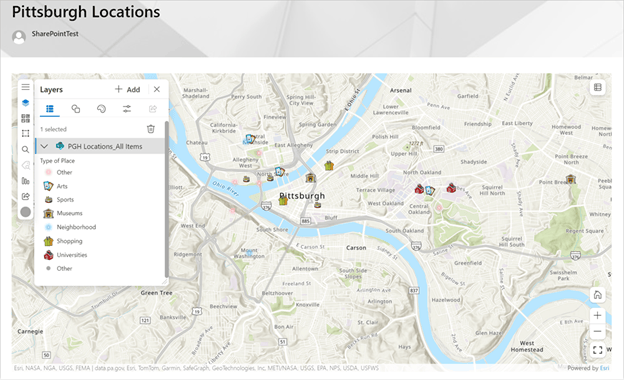Open the basemap gallery grid tool
This screenshot has height=380, width=624.
tap(25, 118)
